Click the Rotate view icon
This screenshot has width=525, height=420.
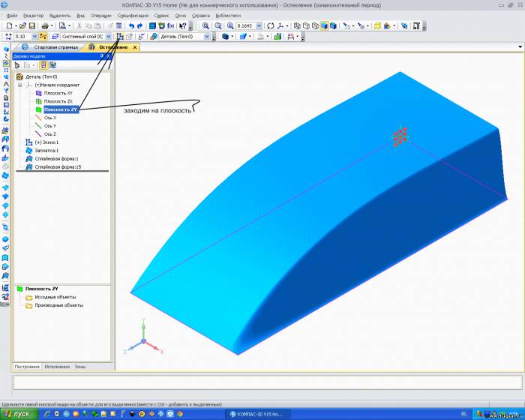pos(271,25)
